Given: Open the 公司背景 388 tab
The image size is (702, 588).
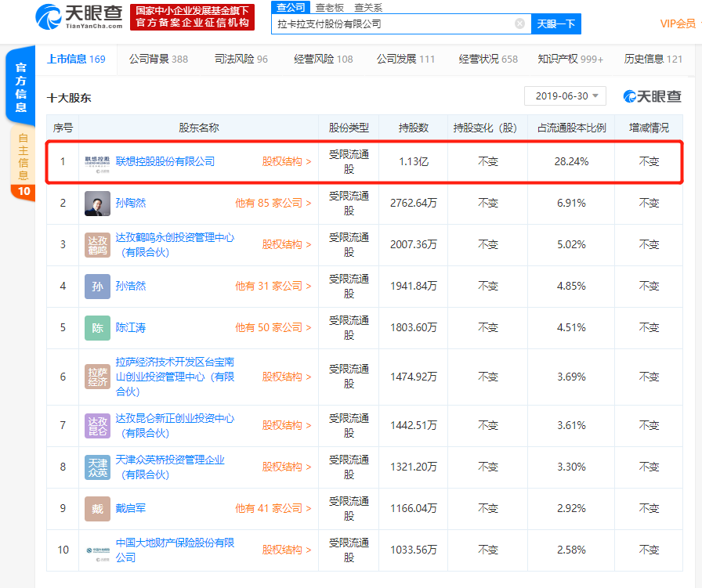Looking at the screenshot, I should pos(158,59).
